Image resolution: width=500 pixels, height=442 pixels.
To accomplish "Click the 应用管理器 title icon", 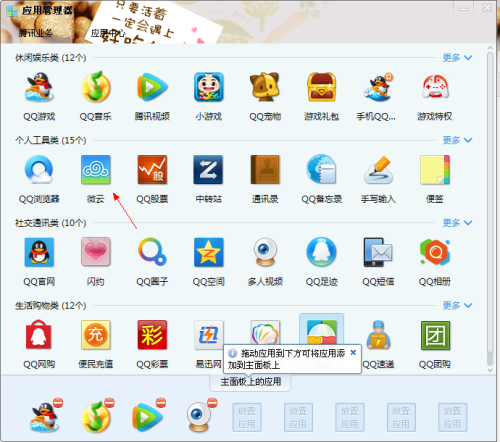I will (x=12, y=11).
